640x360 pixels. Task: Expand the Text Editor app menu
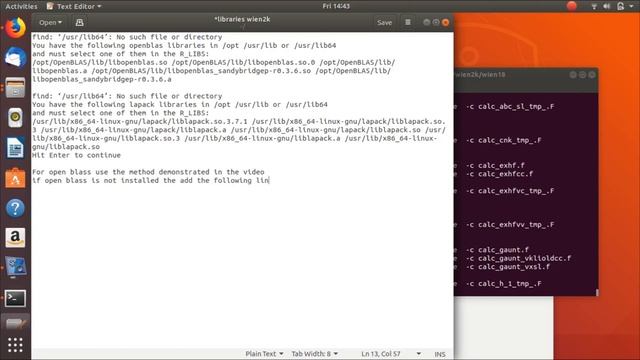74,6
